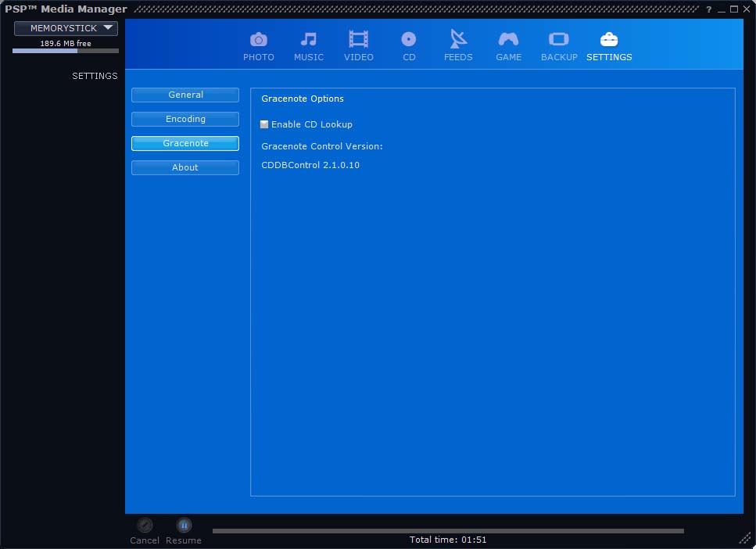Click the '189.6 MB free' text
This screenshot has width=756, height=549.
(x=66, y=44)
